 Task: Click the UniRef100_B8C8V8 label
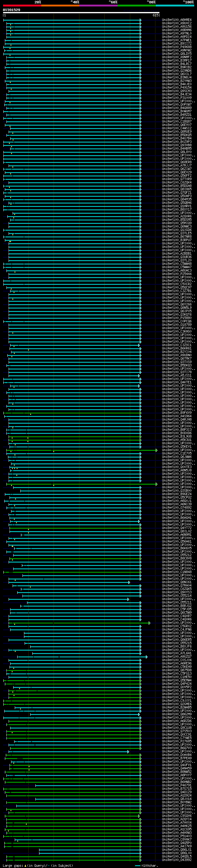click(x=176, y=558)
